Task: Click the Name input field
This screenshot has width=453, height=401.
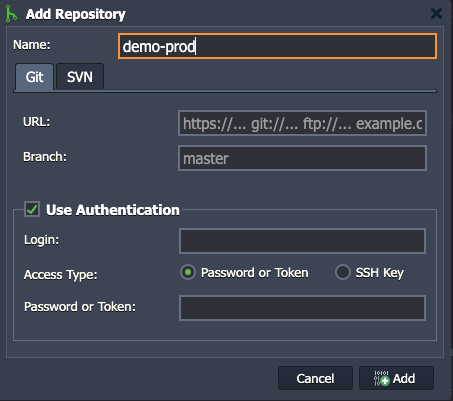Action: pos(277,46)
